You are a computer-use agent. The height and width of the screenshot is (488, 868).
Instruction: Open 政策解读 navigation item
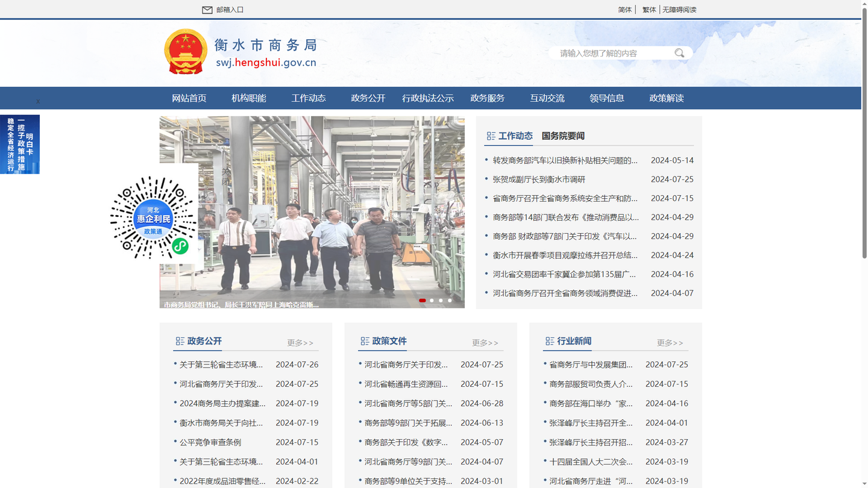tap(667, 98)
